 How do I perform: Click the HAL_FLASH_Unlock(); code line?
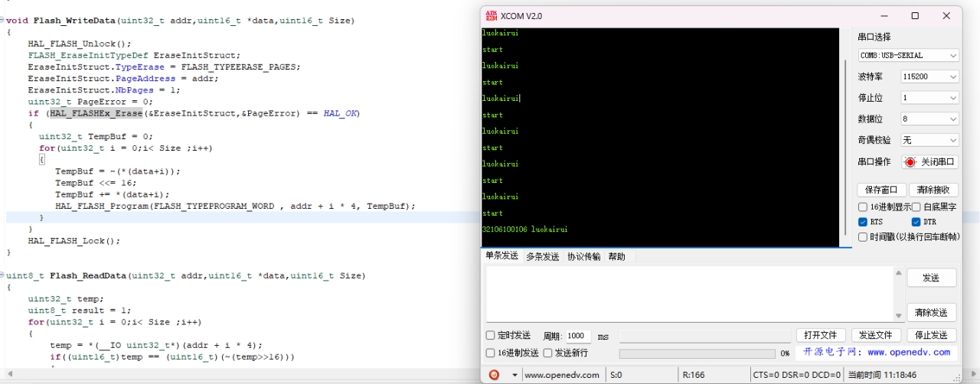(x=80, y=44)
